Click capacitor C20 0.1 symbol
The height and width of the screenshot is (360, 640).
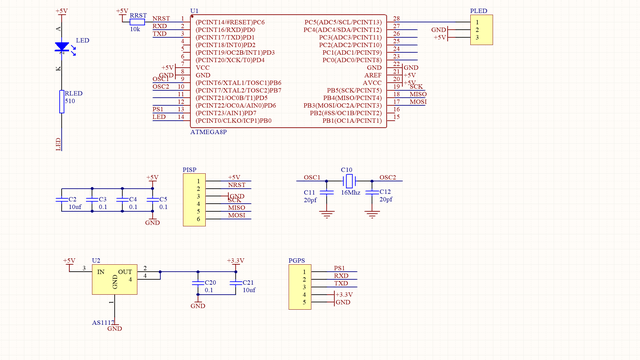point(198,282)
